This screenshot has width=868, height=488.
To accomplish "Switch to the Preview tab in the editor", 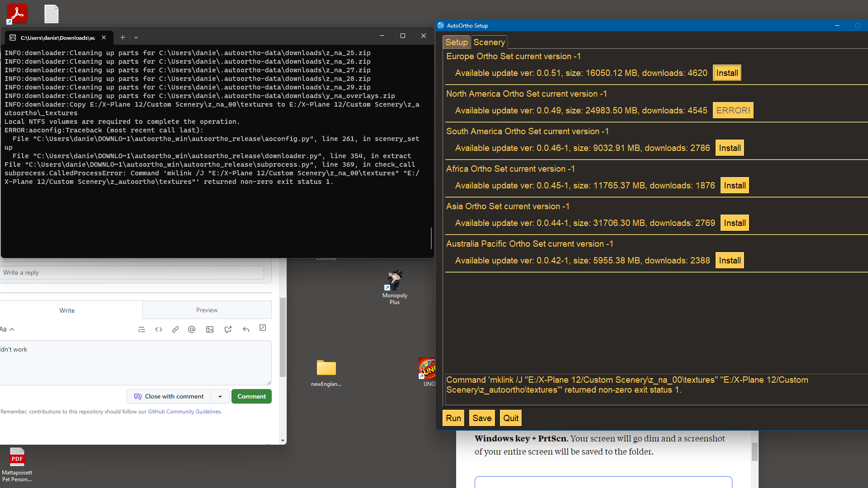I will [x=207, y=310].
